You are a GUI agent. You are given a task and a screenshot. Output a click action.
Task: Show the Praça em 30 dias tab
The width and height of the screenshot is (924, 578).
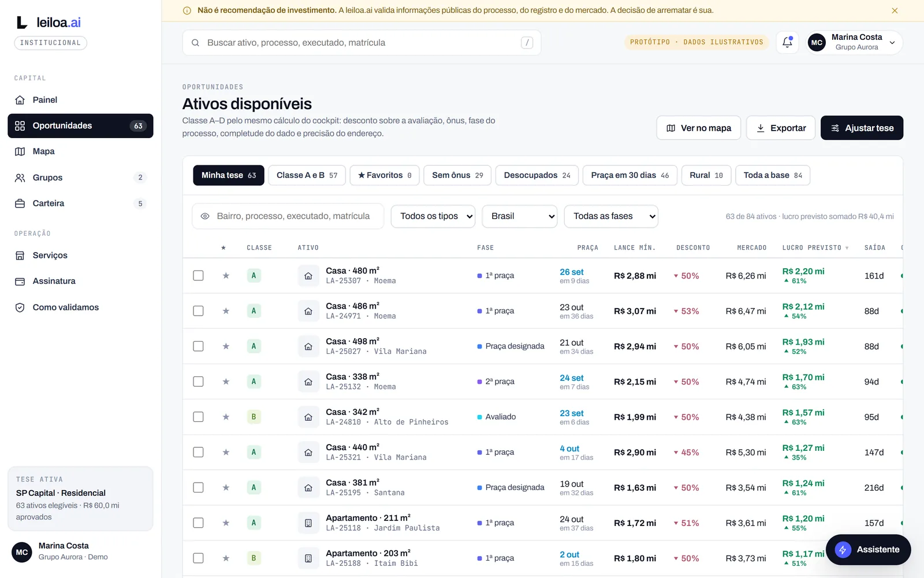[630, 175]
